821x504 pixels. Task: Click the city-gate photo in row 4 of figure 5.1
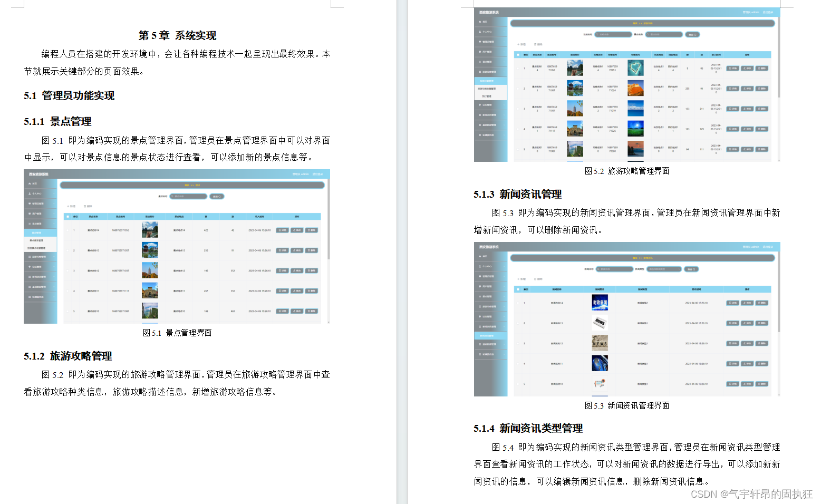coord(150,290)
